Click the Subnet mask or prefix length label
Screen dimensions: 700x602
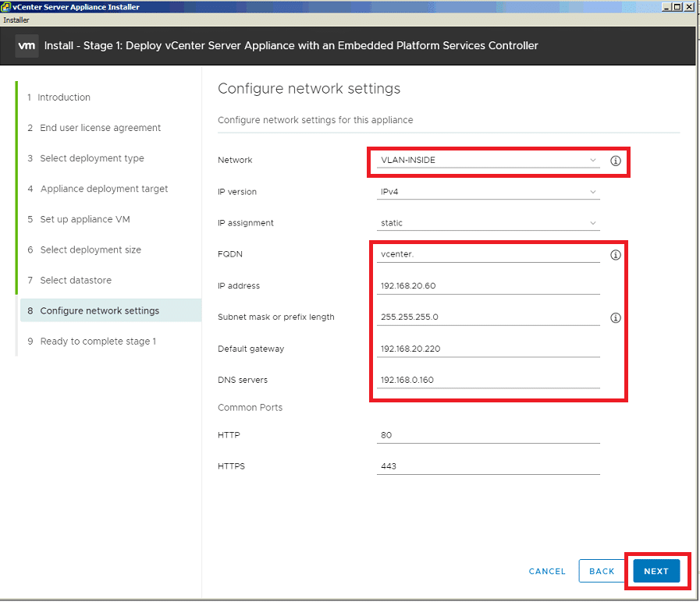click(276, 317)
